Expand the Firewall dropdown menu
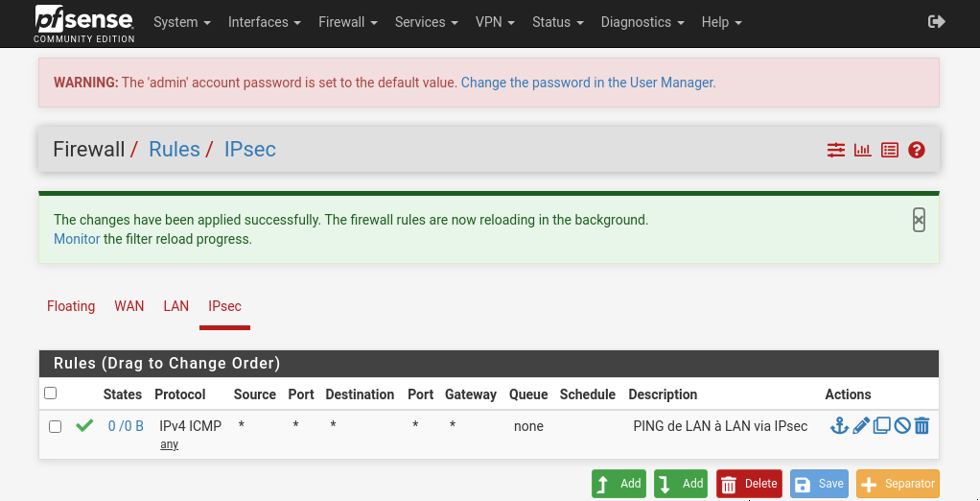Screen dimensions: 980x501 click(347, 22)
